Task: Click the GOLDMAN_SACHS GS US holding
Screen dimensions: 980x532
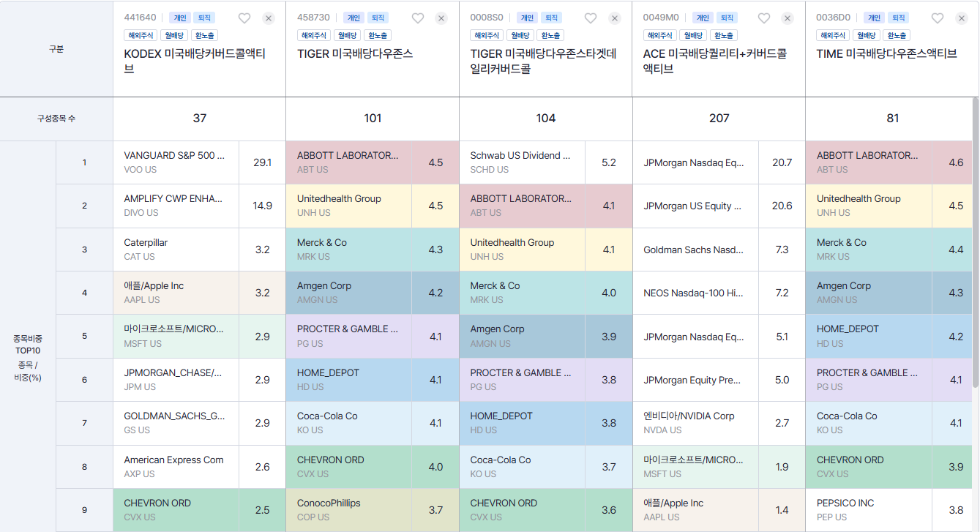Action: pyautogui.click(x=176, y=423)
